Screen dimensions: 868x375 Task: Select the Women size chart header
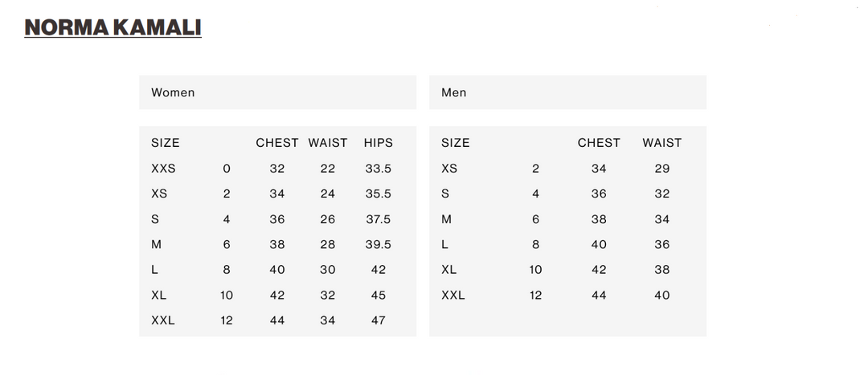[x=173, y=92]
